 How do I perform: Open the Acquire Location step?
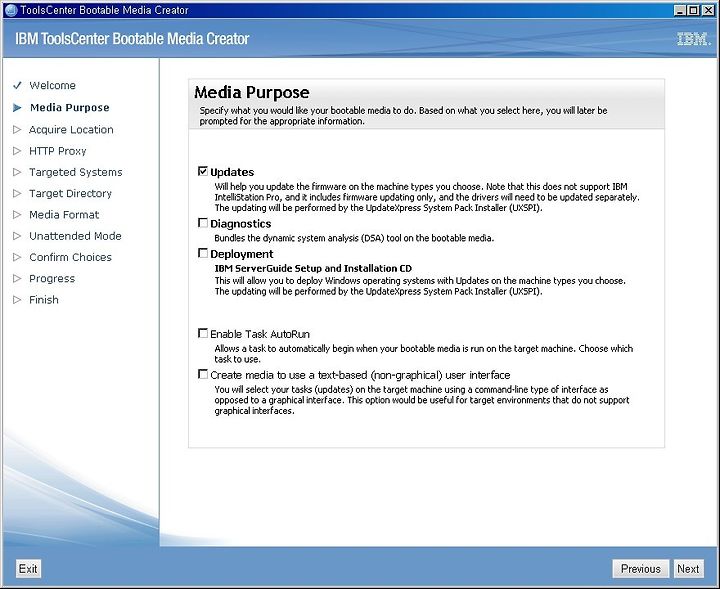click(x=71, y=129)
